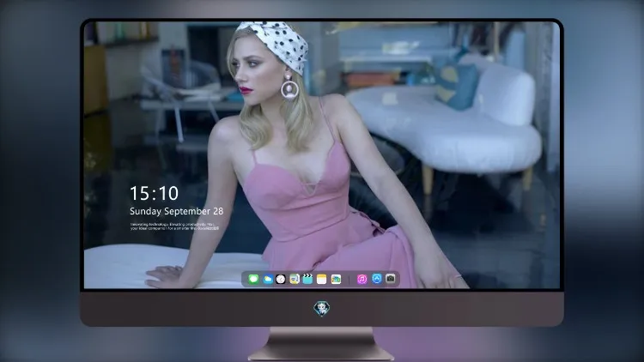This screenshot has height=362, width=644.
Task: Open the Photos gallery app in the dock
Action: click(x=336, y=279)
